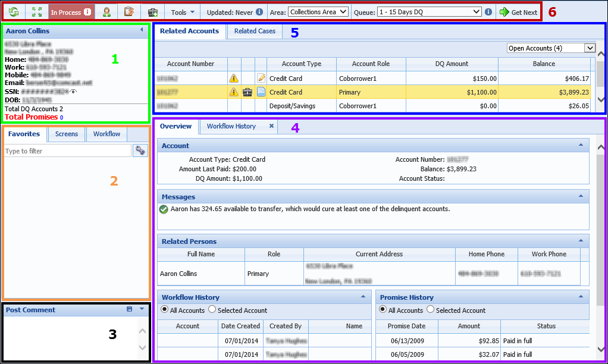Click the Overview panel scroll up arrow
Image resolution: width=608 pixels, height=364 pixels.
(x=601, y=148)
